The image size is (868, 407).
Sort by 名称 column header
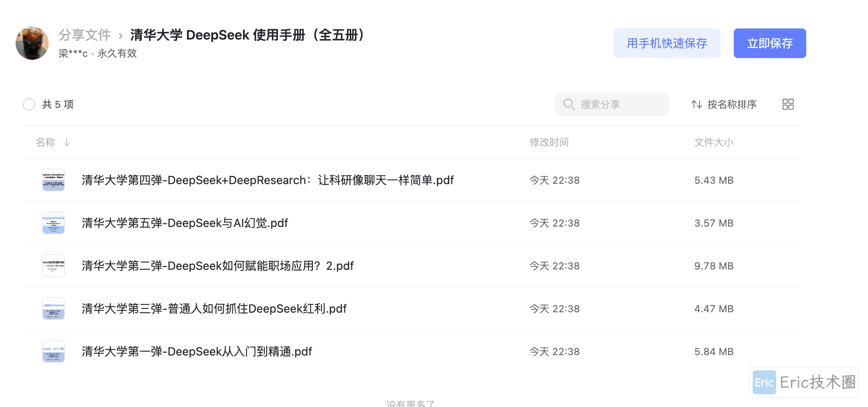[x=45, y=142]
